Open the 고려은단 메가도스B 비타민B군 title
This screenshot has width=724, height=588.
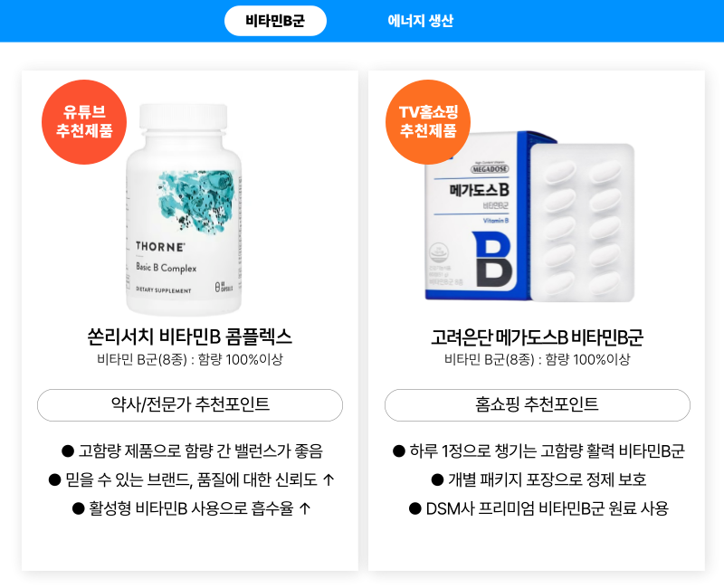537,337
